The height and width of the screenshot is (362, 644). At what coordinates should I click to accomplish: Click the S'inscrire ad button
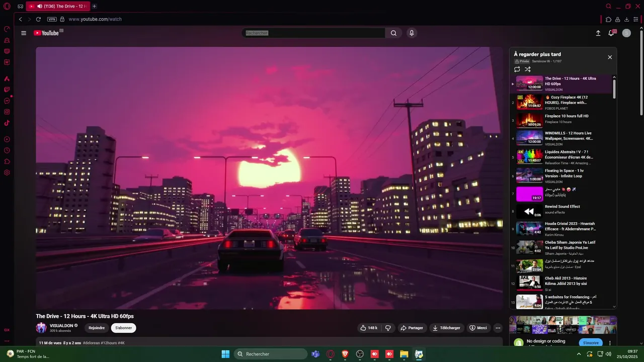click(x=591, y=343)
